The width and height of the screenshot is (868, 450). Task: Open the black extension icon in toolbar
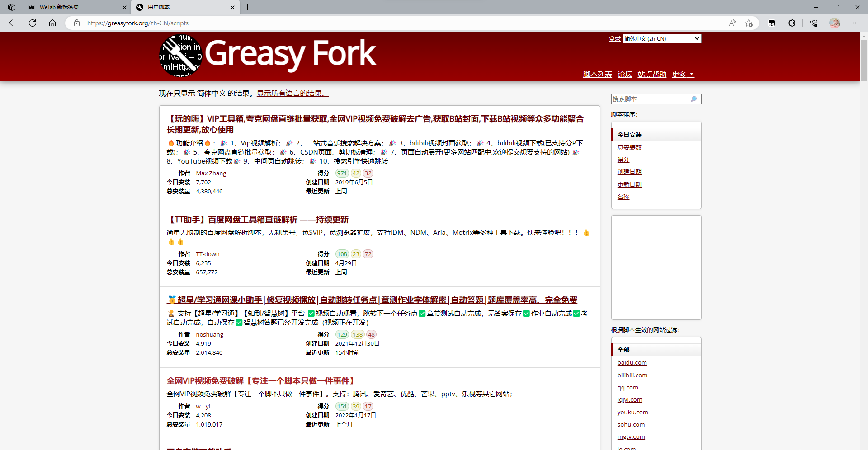[772, 23]
